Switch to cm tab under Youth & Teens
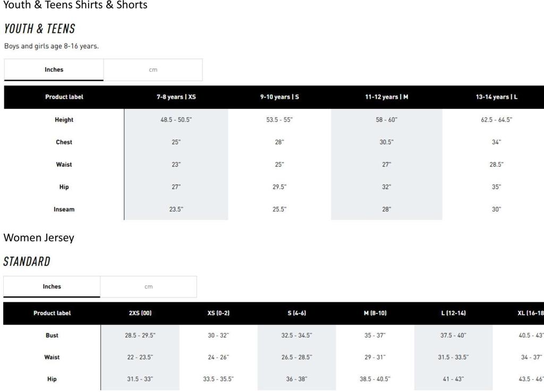The width and height of the screenshot is (544, 392). coord(153,70)
